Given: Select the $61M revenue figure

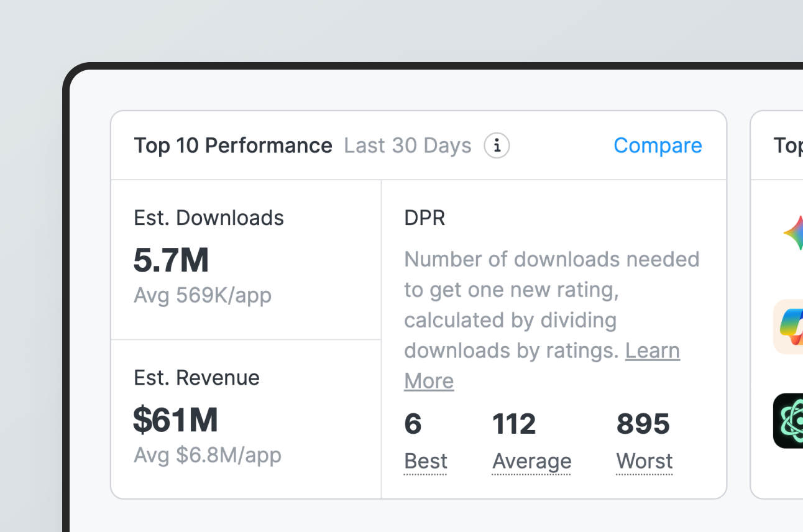Looking at the screenshot, I should [175, 421].
